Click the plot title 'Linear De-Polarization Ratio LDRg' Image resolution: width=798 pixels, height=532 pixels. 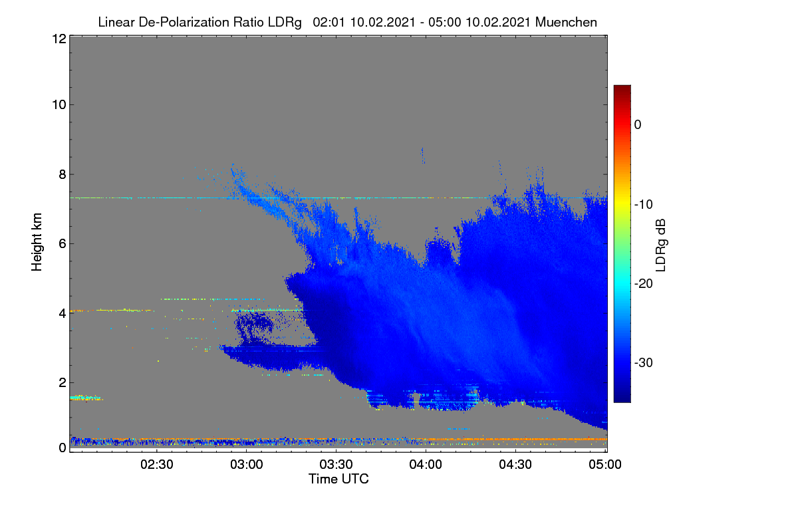pos(200,22)
